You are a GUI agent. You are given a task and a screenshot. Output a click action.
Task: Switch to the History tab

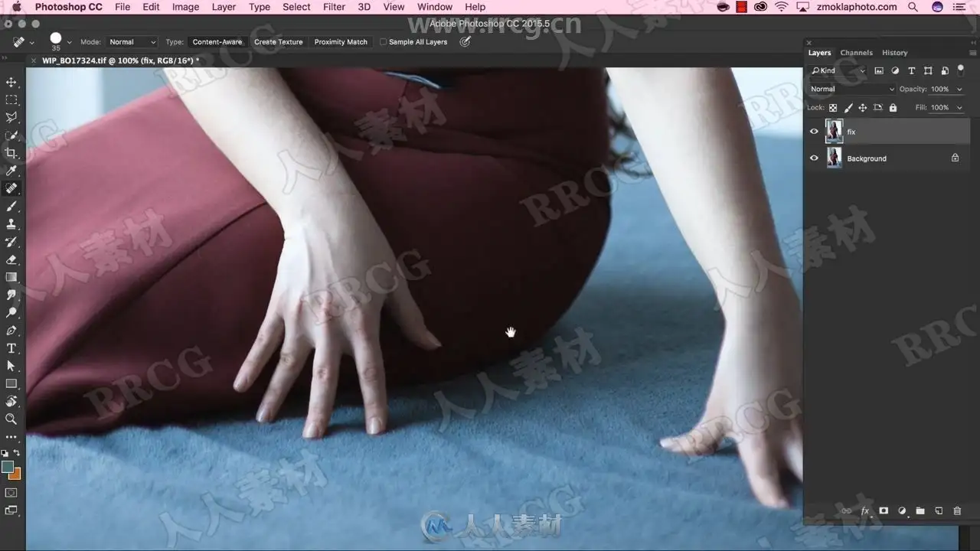point(894,53)
